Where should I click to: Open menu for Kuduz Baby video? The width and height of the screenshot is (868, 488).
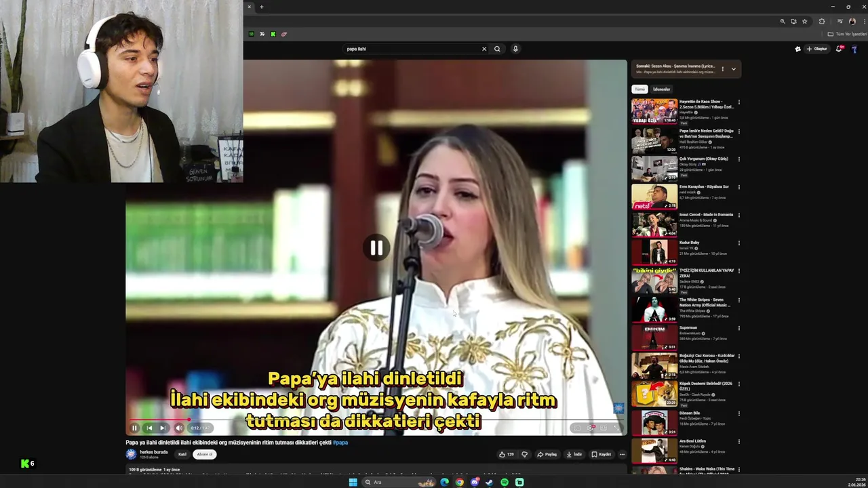pyautogui.click(x=739, y=243)
